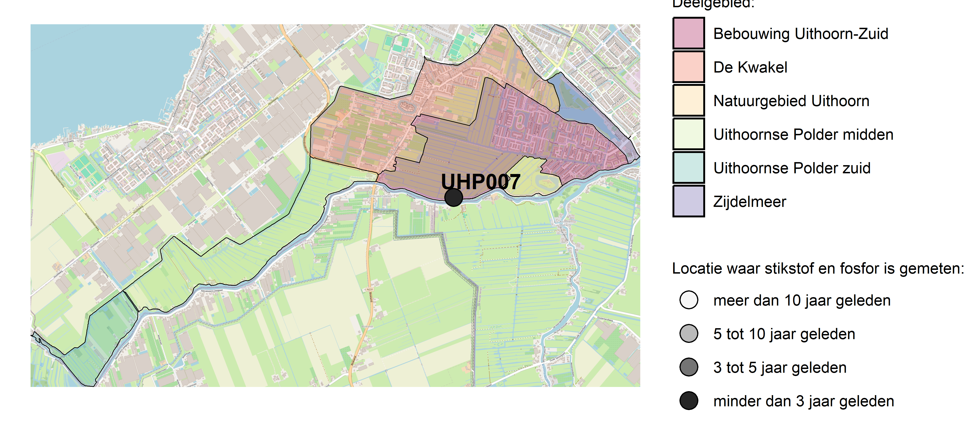Click the 'De Kwakel' legend text
This screenshot has width=980, height=442.
(750, 67)
